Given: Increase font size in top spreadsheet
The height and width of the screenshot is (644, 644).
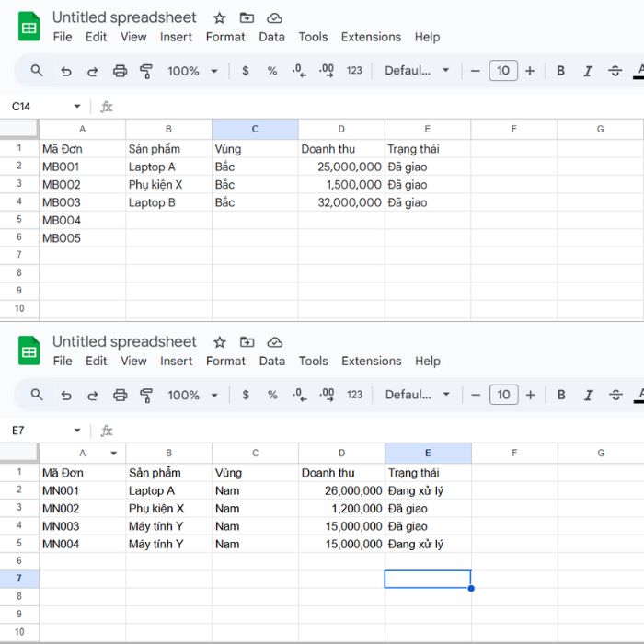Looking at the screenshot, I should tap(530, 71).
